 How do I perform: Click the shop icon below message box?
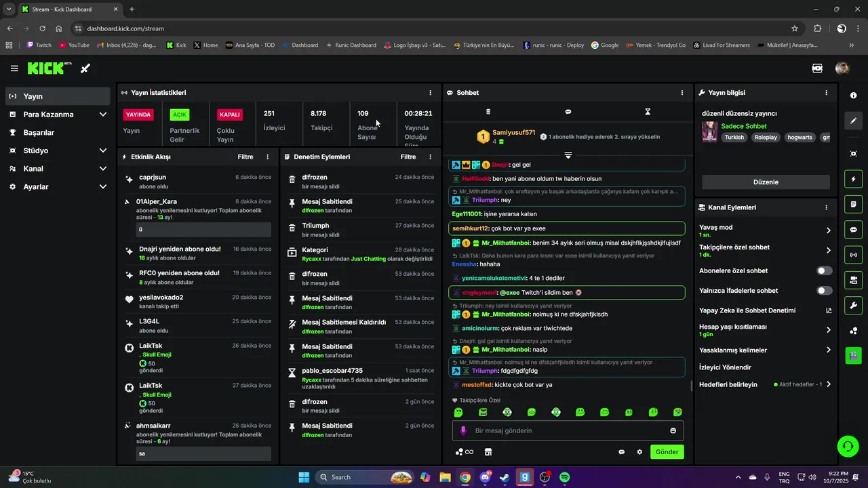pos(488,452)
